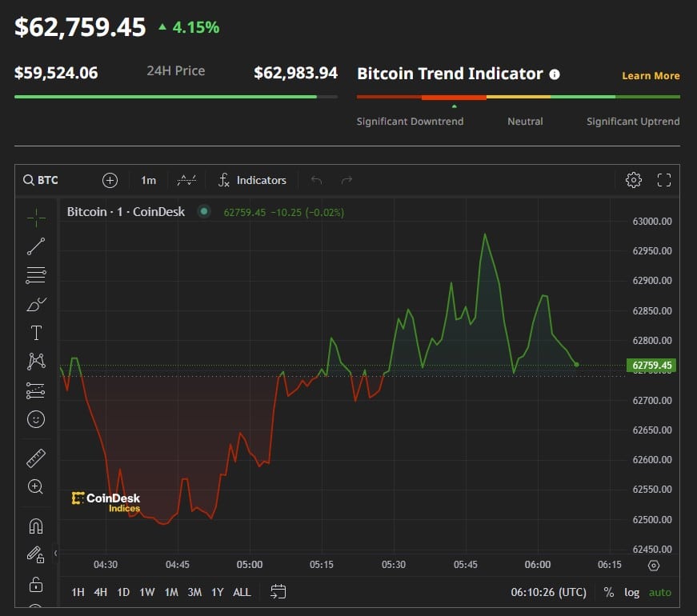Select the 1W time range
This screenshot has height=616, width=697.
pos(147,592)
